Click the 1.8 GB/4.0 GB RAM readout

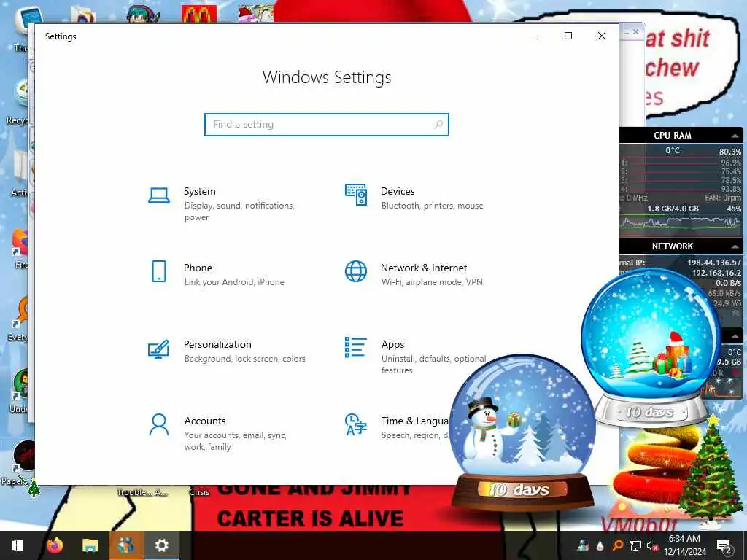(x=673, y=209)
